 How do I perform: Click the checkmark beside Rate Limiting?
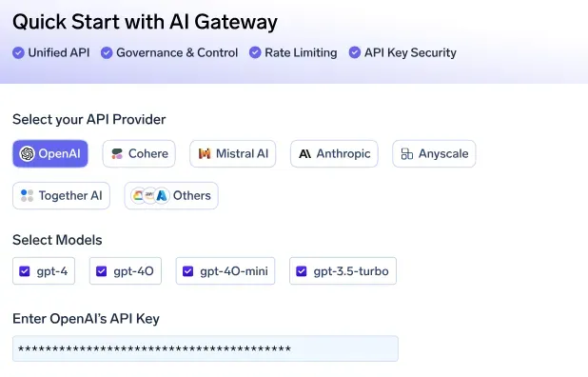pos(255,53)
